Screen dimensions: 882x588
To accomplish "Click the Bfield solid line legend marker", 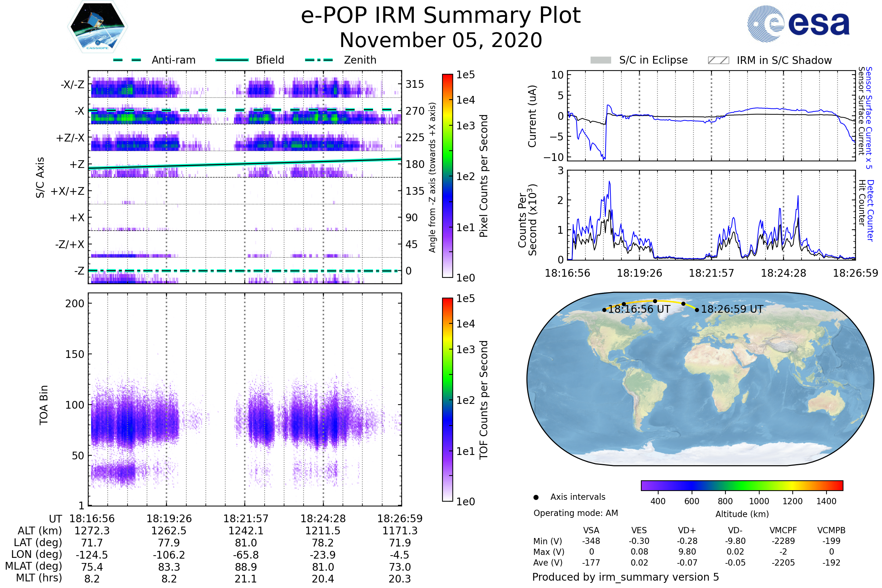I will [232, 60].
